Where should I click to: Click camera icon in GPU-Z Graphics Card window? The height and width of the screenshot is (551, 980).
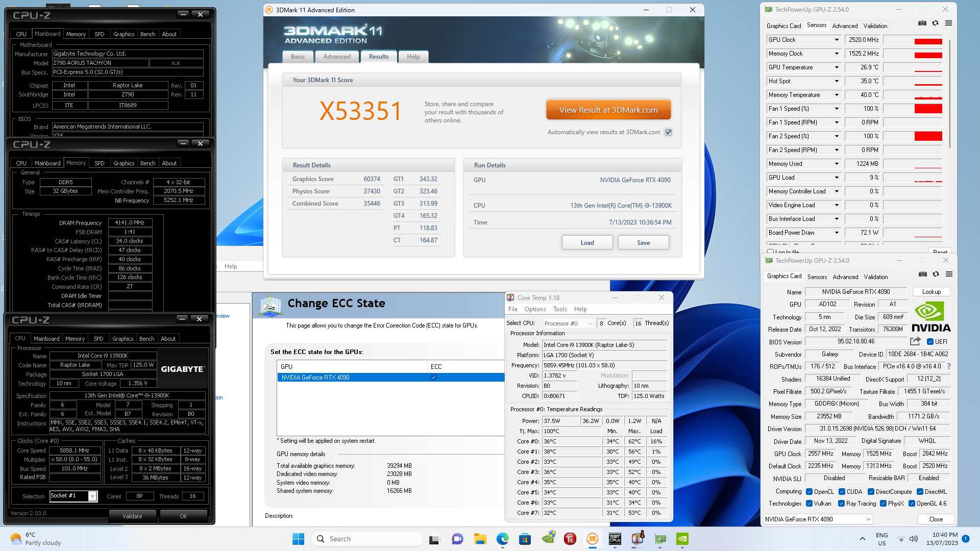[x=922, y=274]
